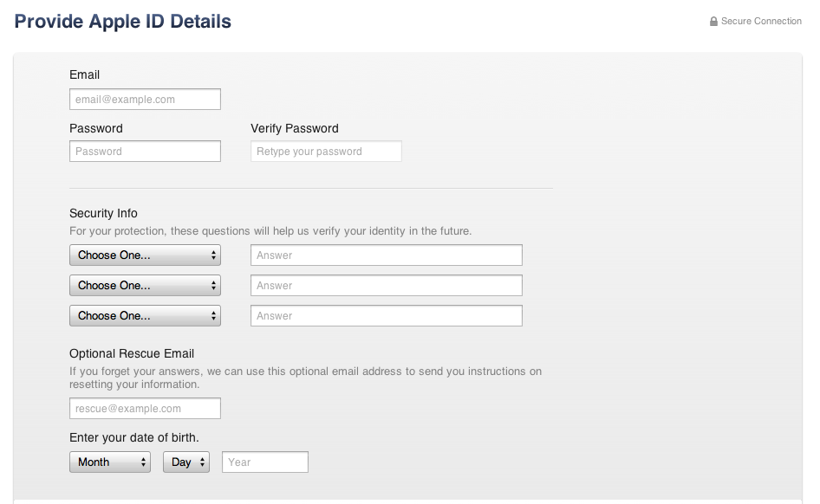Click the Month dropdown's arrow indicator
The height and width of the screenshot is (504, 820).
pos(143,462)
